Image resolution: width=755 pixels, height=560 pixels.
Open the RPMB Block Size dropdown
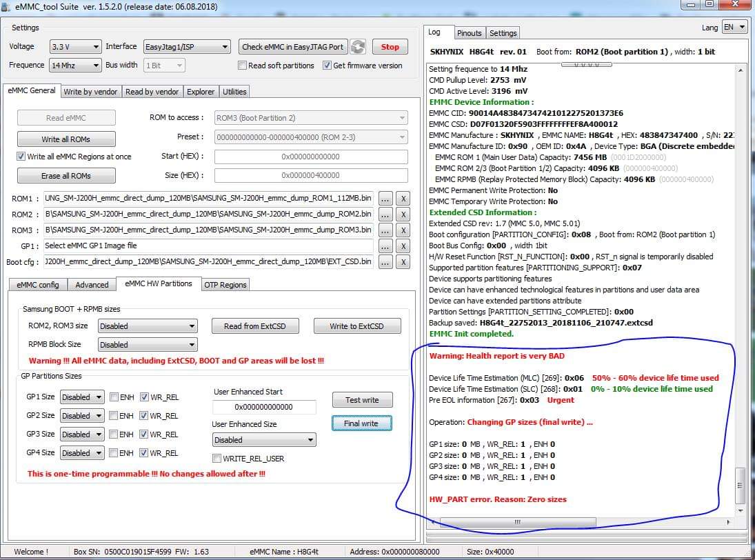[148, 345]
